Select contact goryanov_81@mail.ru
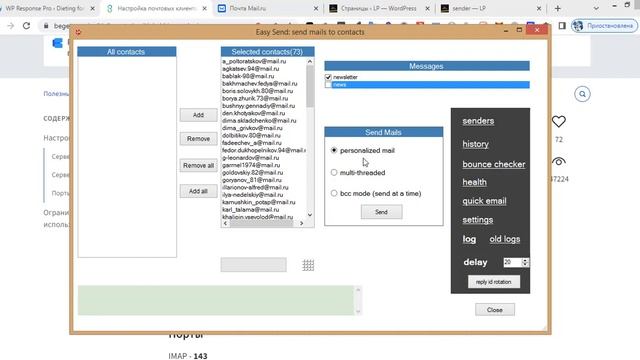 [x=252, y=180]
